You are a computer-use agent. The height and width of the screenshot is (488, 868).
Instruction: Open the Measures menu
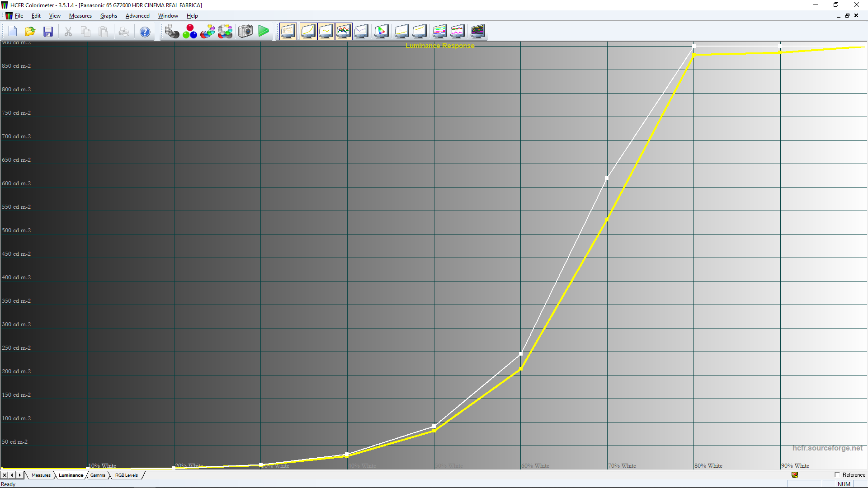[80, 16]
